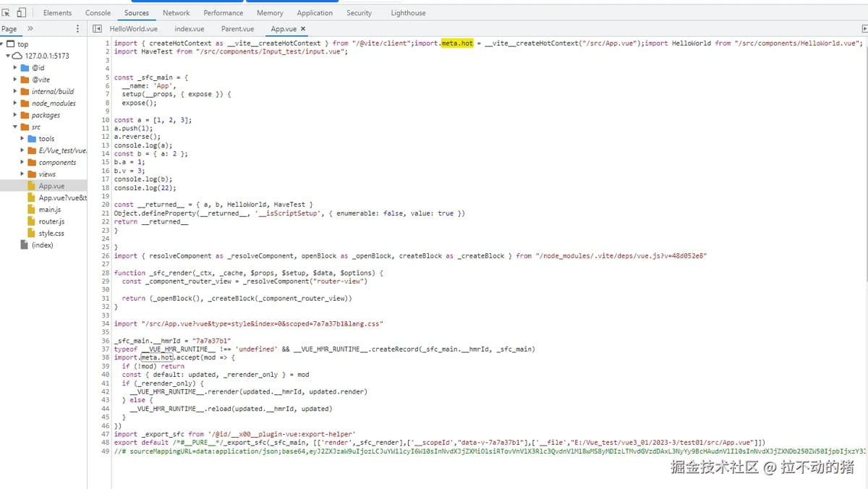Open the Performance panel
The width and height of the screenshot is (868, 489).
click(224, 12)
